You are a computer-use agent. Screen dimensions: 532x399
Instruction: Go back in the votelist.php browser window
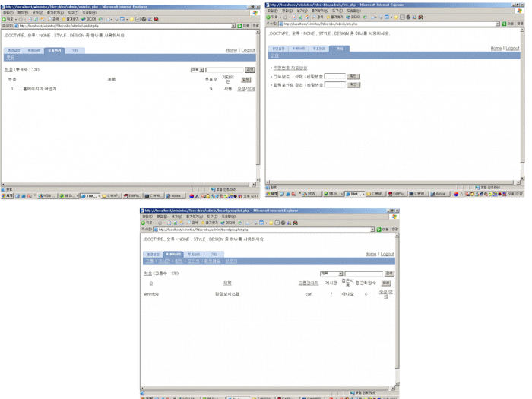coord(8,19)
